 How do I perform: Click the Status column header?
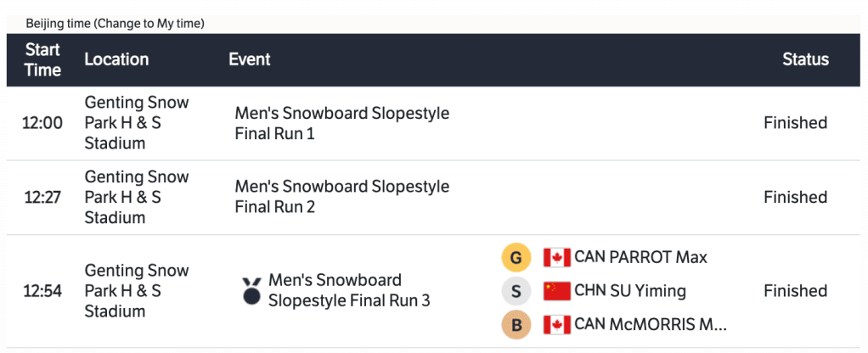click(805, 59)
